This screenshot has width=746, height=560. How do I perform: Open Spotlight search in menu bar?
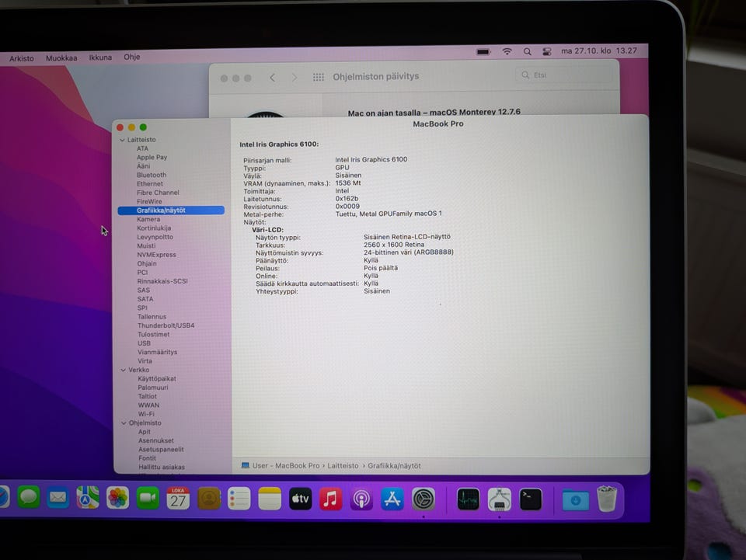click(527, 51)
